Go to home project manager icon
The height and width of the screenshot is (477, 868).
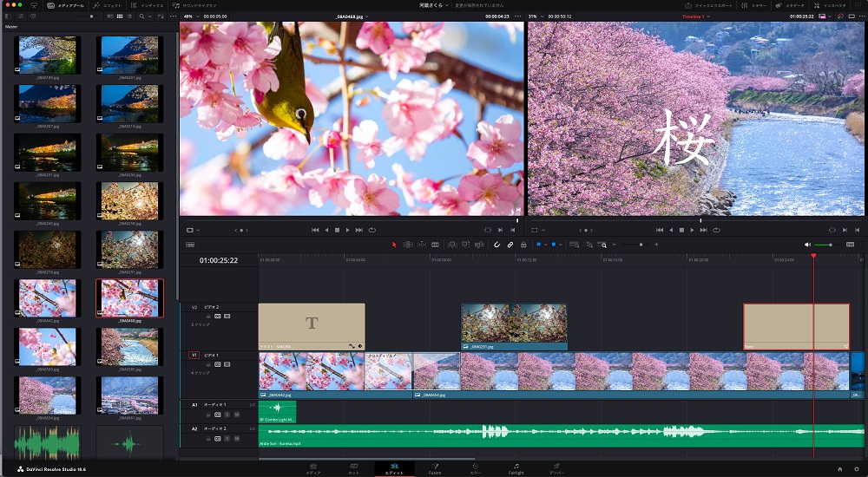(x=839, y=468)
